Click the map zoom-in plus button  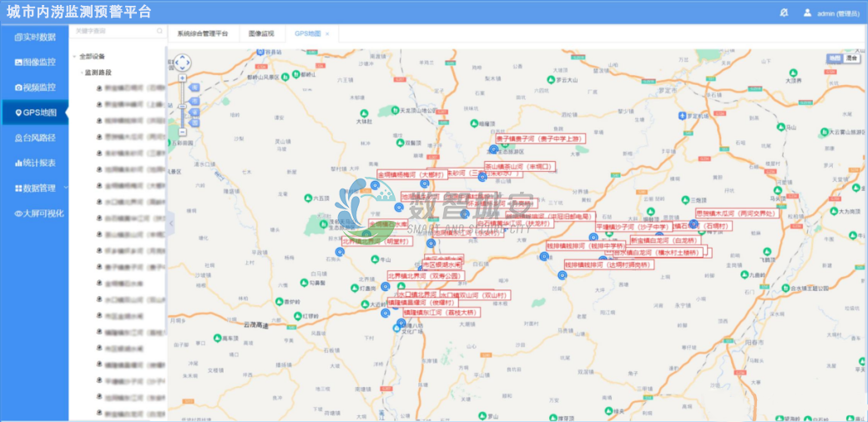[x=183, y=79]
